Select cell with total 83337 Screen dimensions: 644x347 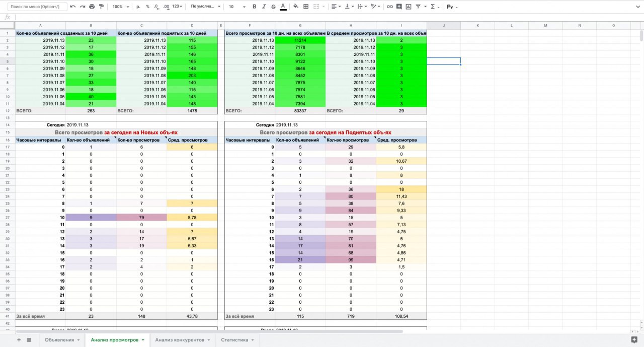300,111
